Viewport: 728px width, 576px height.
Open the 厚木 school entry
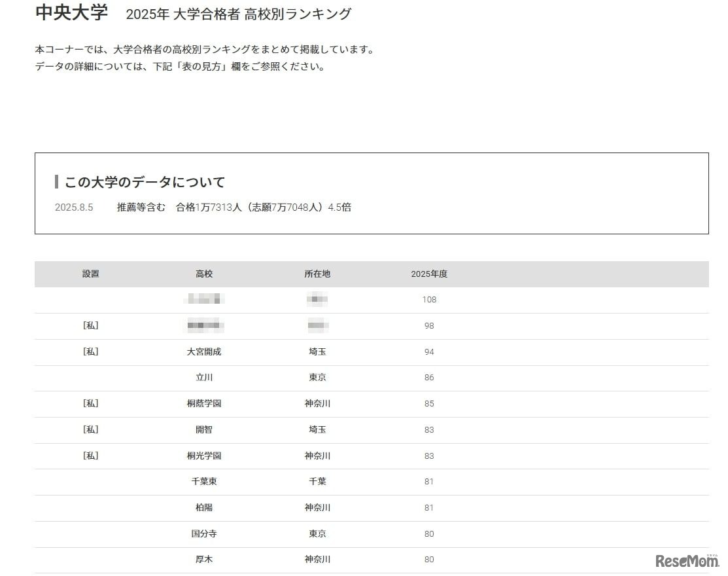205,559
